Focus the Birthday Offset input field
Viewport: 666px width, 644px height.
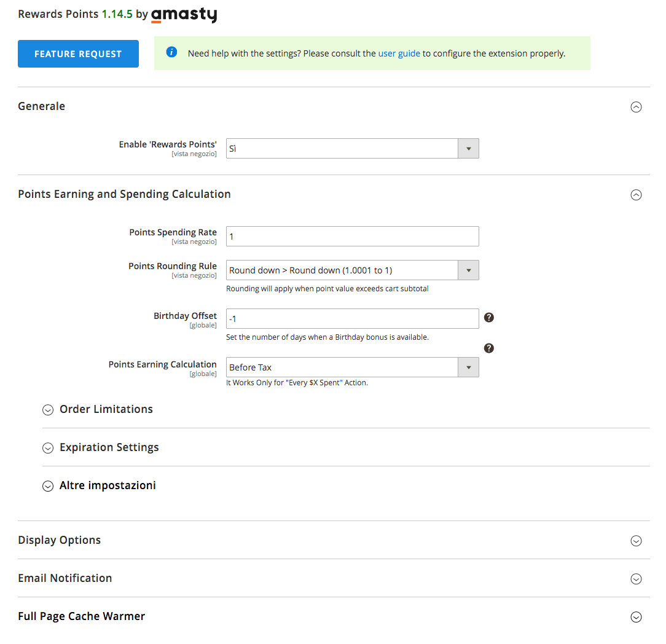pos(353,318)
